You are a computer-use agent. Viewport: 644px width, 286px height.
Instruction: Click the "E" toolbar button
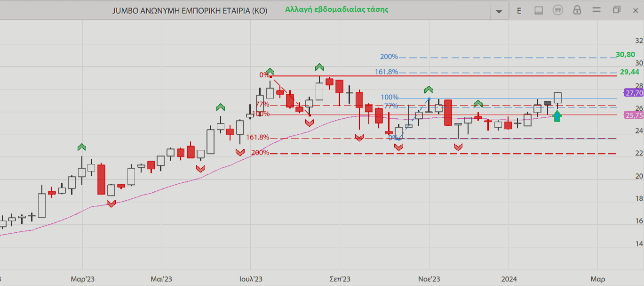click(x=519, y=10)
